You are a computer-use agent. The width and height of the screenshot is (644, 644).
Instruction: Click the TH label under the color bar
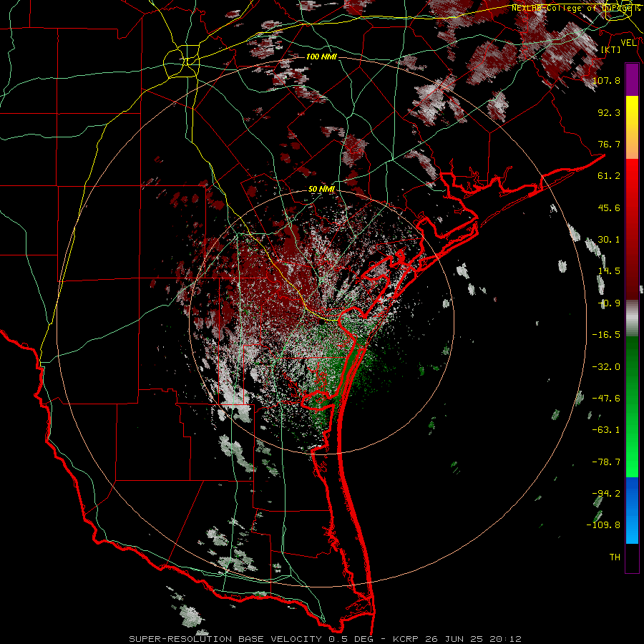pyautogui.click(x=615, y=557)
